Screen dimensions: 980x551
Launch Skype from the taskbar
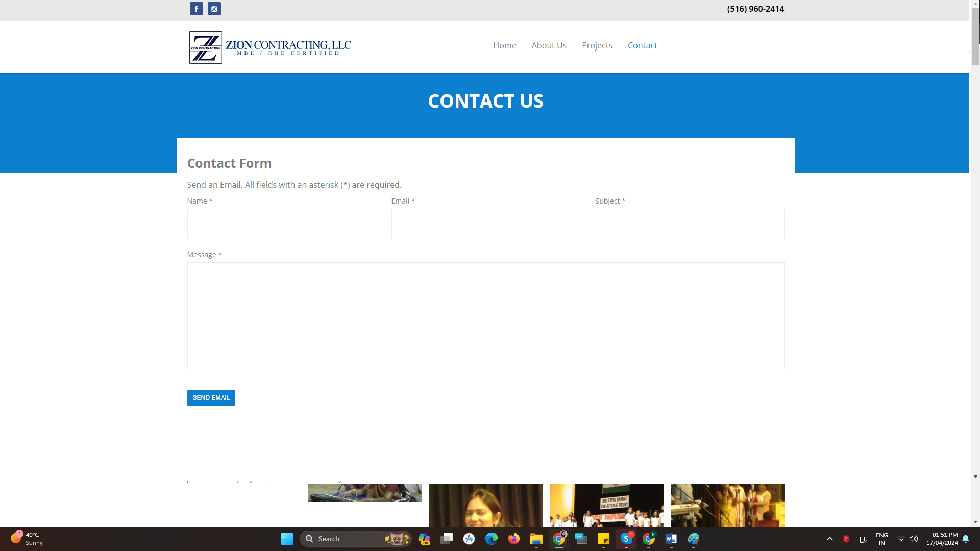[x=626, y=539]
